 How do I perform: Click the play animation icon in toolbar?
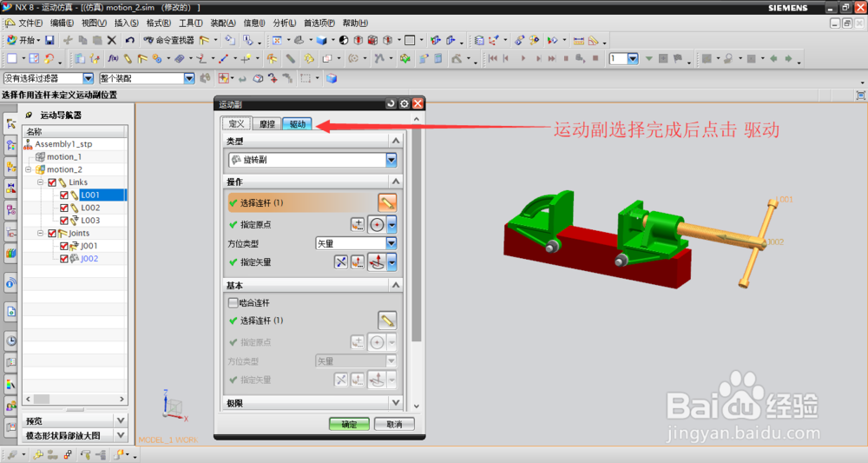(523, 58)
